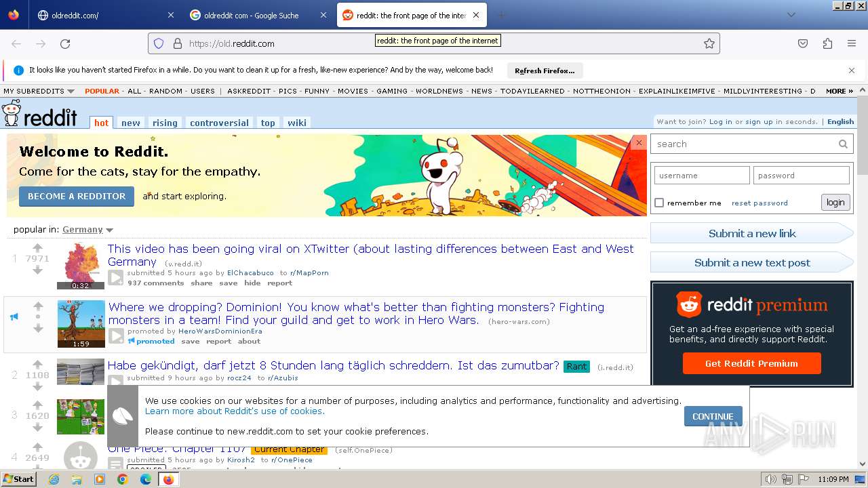This screenshot has width=868, height=488.
Task: Open the reset password link
Action: coord(759,203)
